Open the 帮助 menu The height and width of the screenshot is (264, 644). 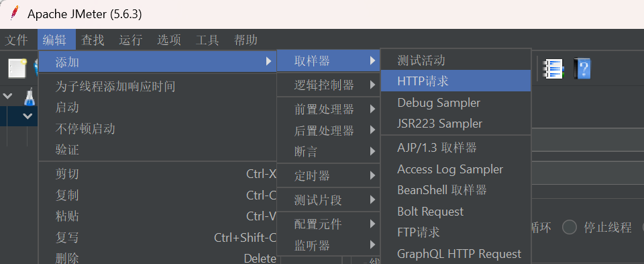(x=246, y=40)
